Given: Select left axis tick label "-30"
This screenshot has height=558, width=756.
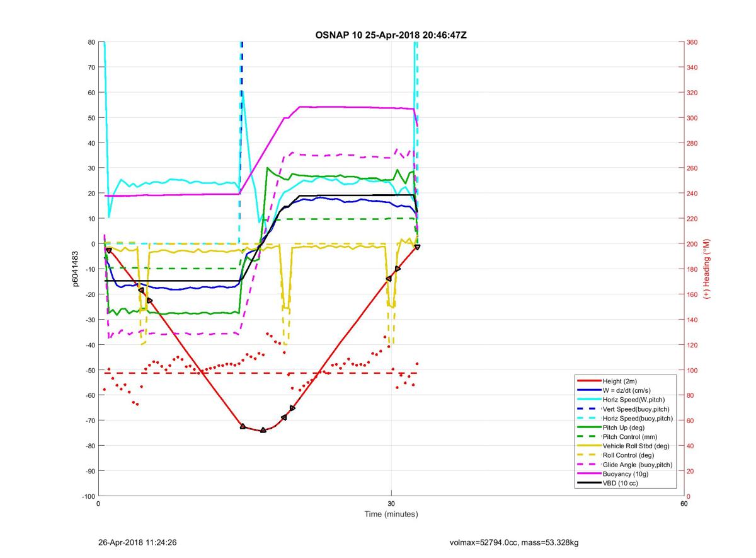Looking at the screenshot, I should pos(89,320).
